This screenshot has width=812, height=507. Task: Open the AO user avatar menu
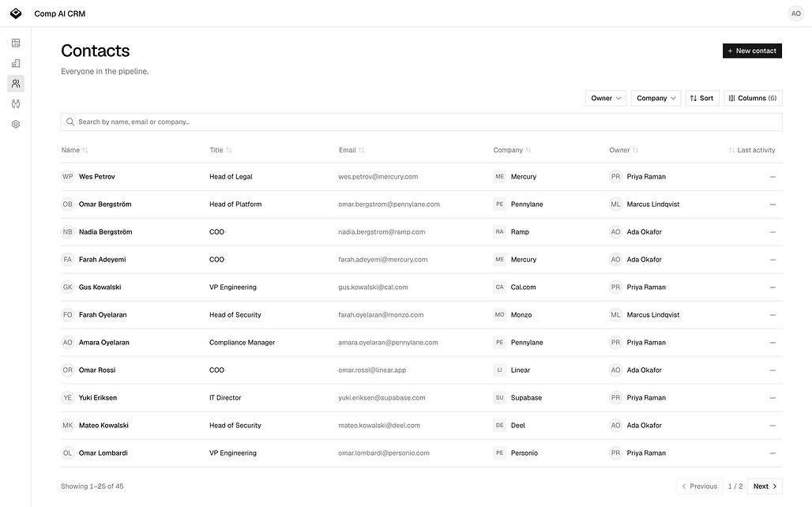click(795, 13)
